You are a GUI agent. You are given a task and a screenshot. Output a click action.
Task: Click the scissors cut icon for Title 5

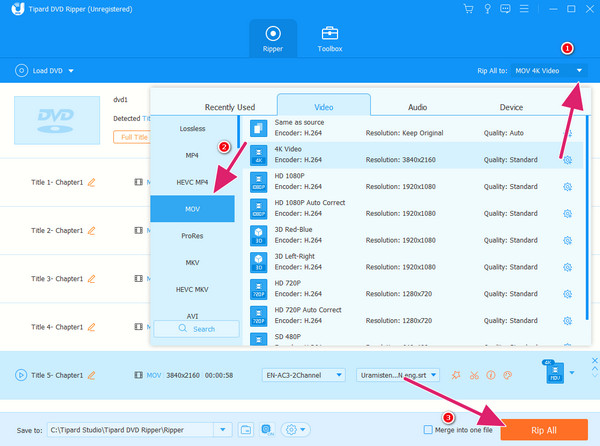click(x=474, y=375)
